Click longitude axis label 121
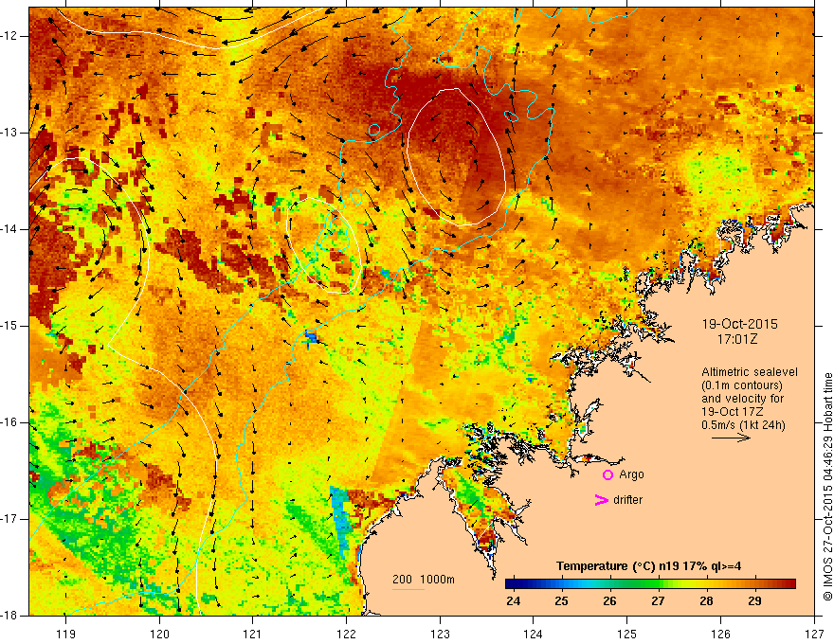Viewport: 834px width, 644px height. 253,634
